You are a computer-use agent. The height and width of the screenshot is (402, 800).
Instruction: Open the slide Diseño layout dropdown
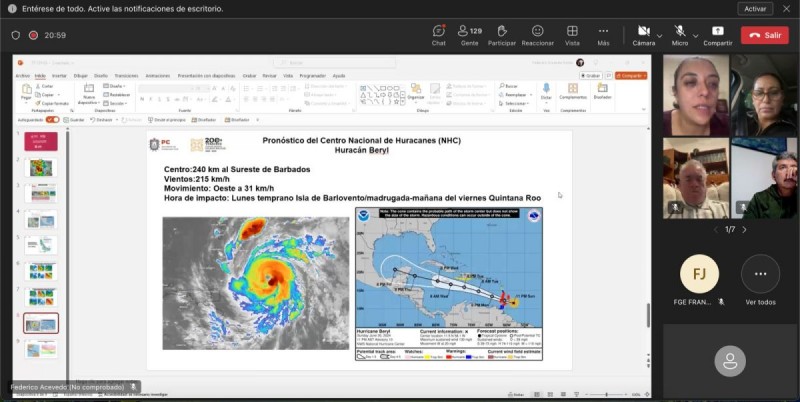coord(114,86)
